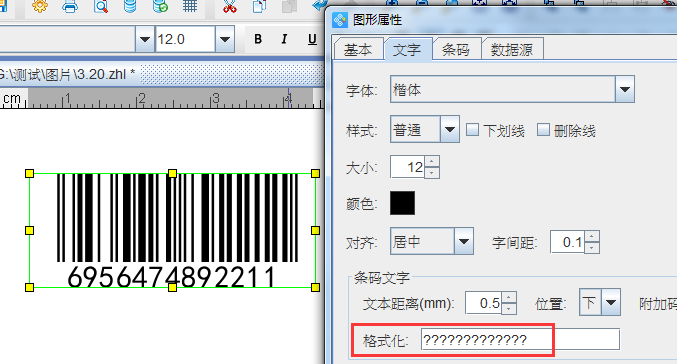Decrease 文本距离 with down arrow
Image resolution: width=677 pixels, height=364 pixels.
coord(509,308)
